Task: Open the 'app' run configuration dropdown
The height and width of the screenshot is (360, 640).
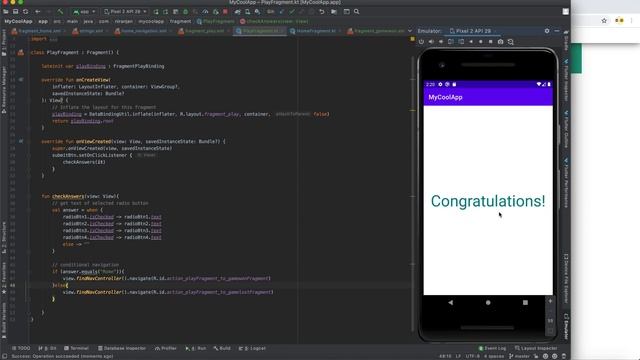Action: (x=84, y=11)
